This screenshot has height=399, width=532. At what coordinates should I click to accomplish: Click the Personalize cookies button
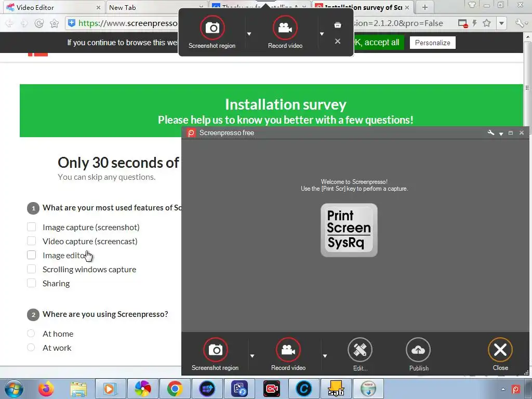(x=433, y=43)
